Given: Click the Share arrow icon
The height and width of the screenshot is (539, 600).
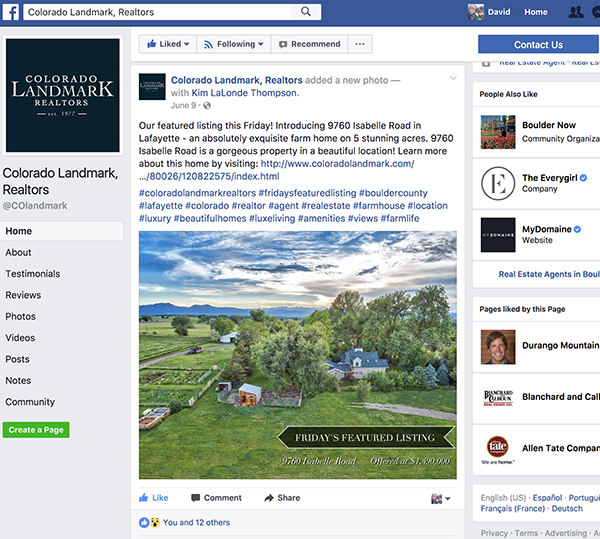Looking at the screenshot, I should pos(269,498).
